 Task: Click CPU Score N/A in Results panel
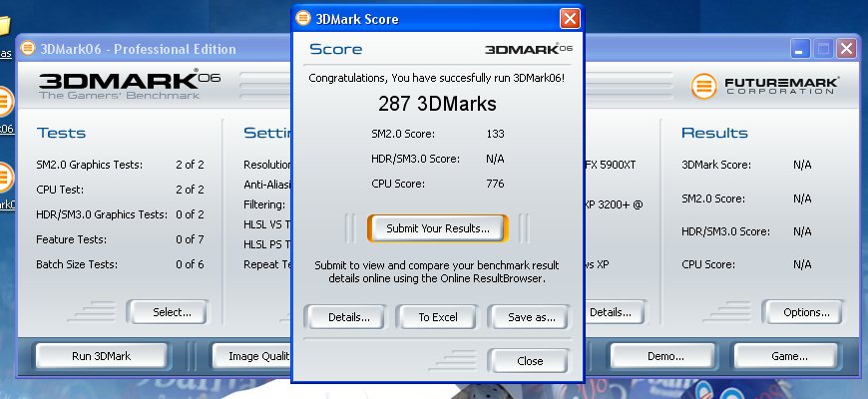[802, 264]
